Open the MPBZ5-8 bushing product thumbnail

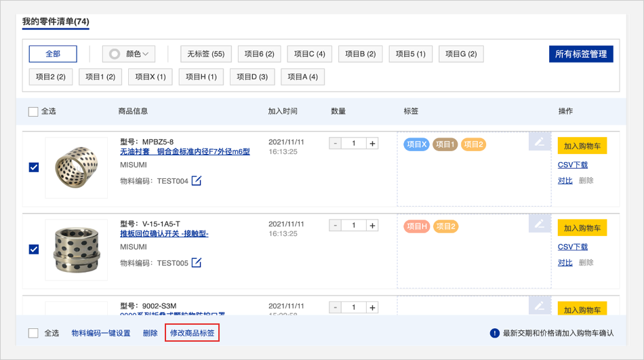tap(76, 167)
